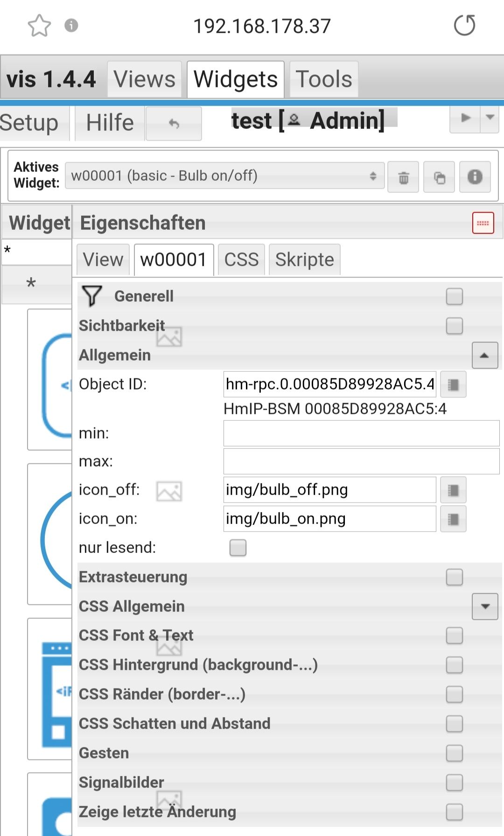Viewport: 504px width, 836px height.
Task: Click the red keyboard icon in Eigenschaften header
Action: point(483,223)
